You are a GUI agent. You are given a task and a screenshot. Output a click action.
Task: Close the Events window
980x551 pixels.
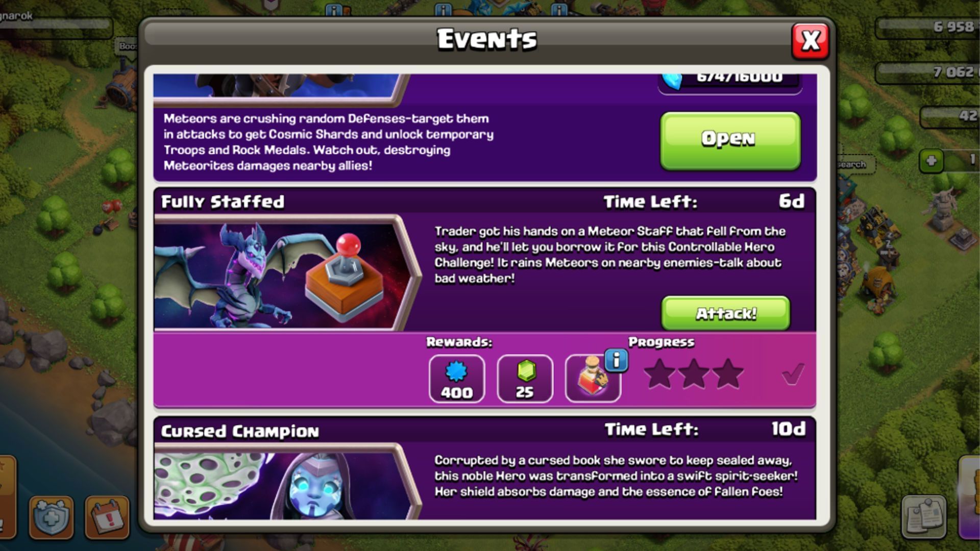tap(810, 41)
